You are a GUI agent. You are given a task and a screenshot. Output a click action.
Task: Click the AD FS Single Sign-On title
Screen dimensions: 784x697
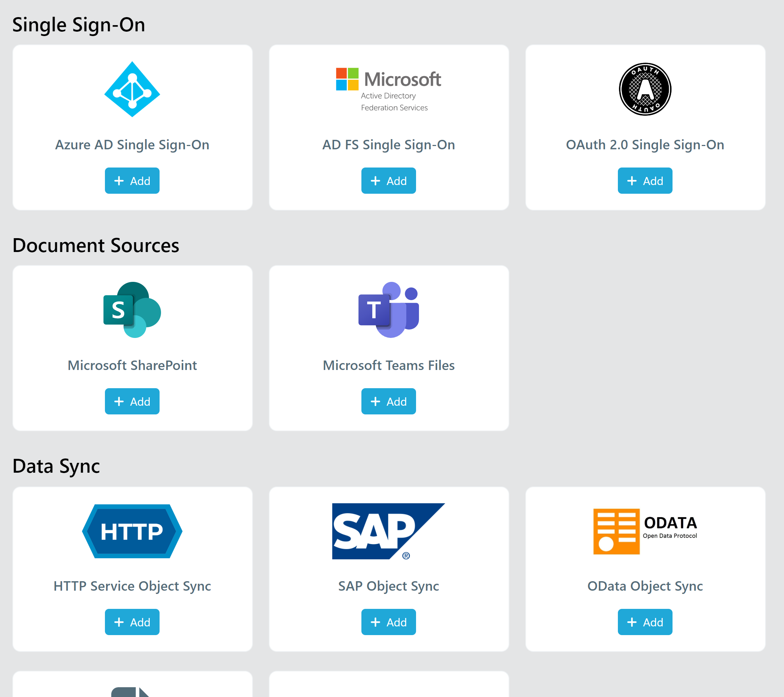pyautogui.click(x=389, y=145)
